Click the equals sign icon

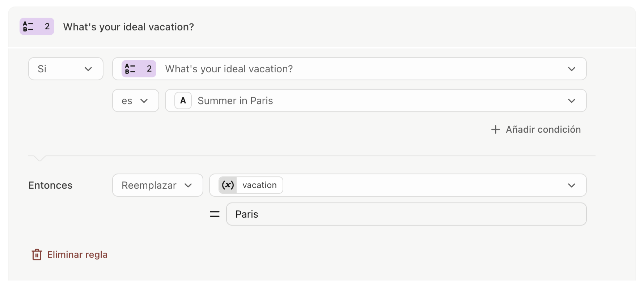click(215, 214)
